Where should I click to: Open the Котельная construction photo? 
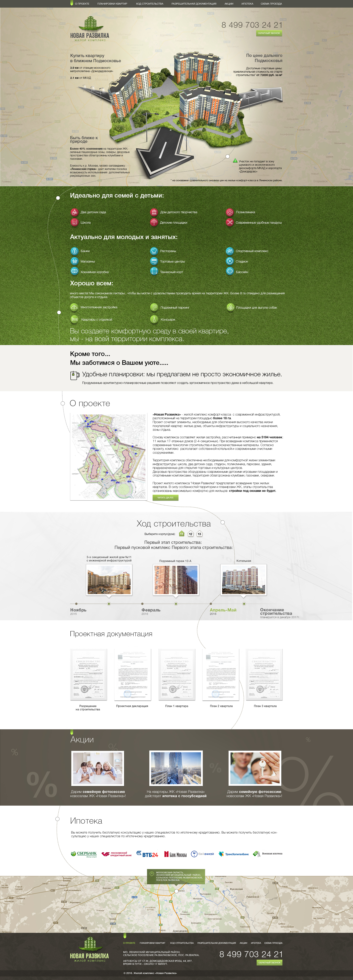244,580
